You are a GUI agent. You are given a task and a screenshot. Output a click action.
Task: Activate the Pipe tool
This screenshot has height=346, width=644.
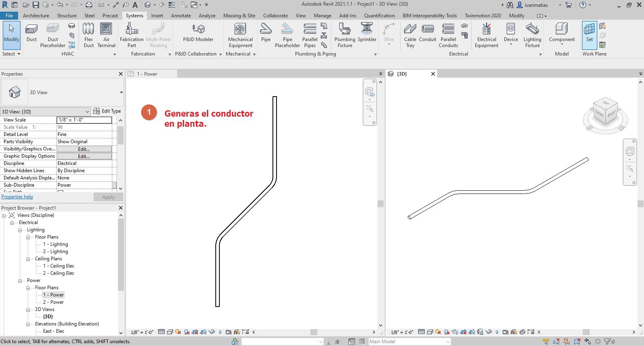[x=266, y=33]
